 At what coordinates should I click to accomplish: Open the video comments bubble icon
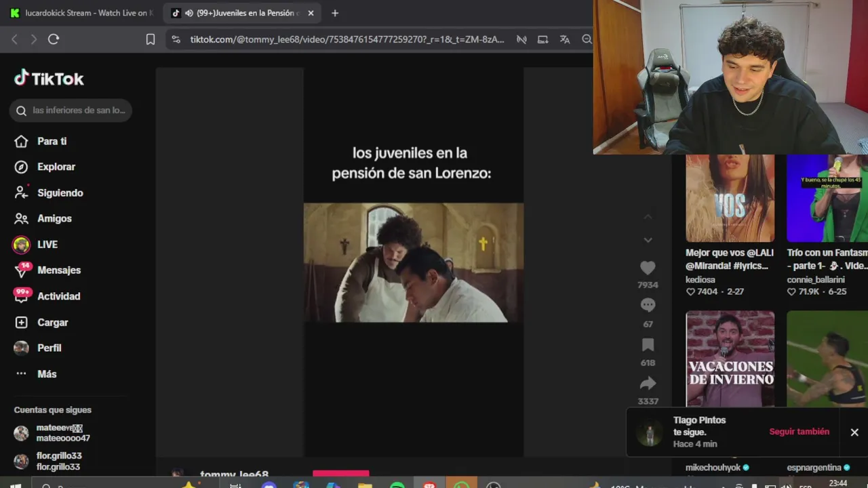pos(648,306)
